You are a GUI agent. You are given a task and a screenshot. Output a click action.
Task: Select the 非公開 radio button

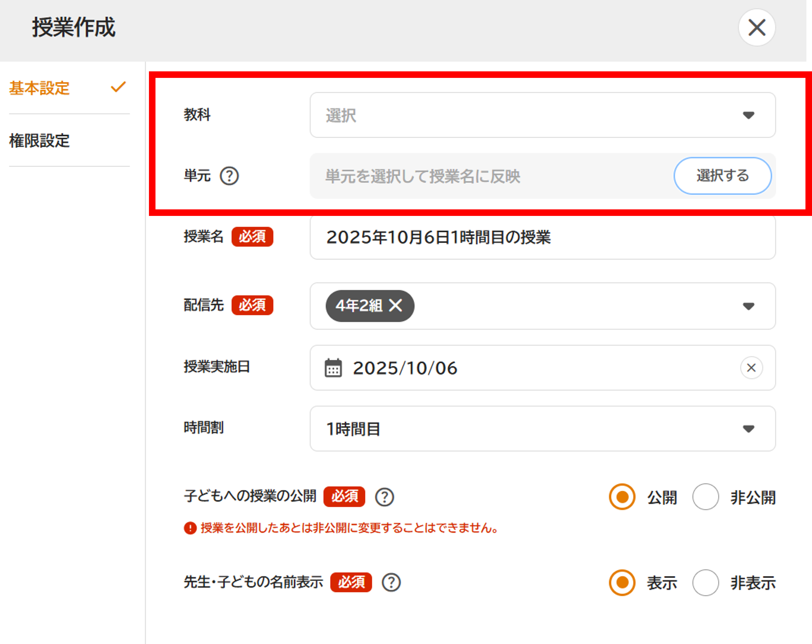coord(705,497)
